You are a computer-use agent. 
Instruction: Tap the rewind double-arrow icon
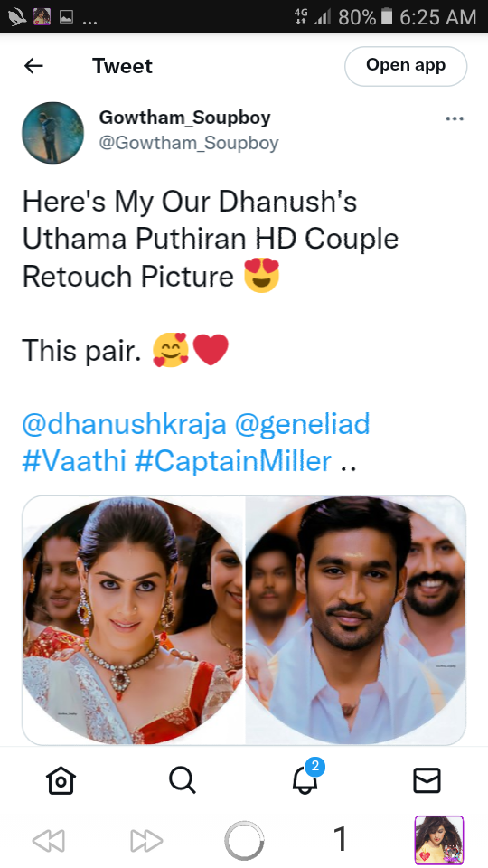[49, 841]
